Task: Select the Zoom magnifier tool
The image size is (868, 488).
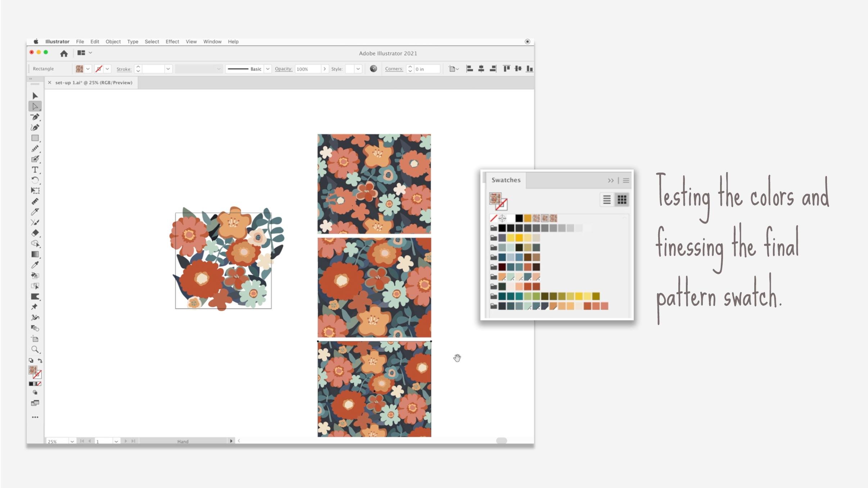Action: pyautogui.click(x=35, y=349)
